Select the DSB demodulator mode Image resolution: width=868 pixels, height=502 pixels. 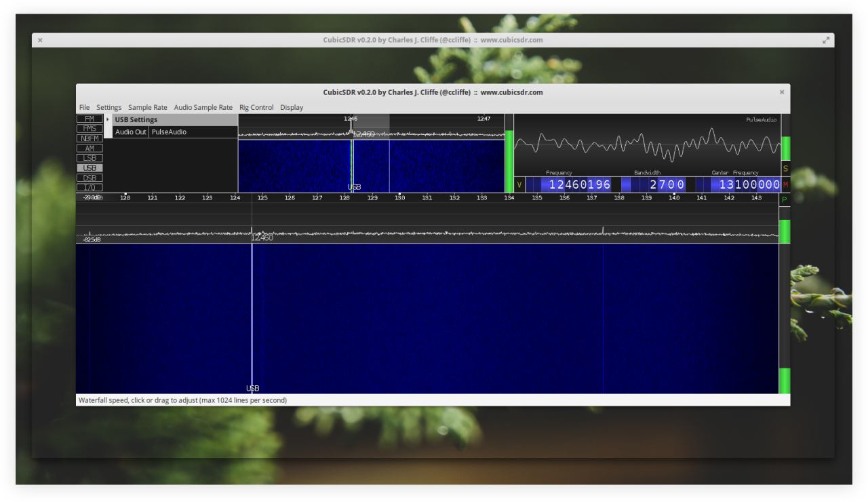(x=90, y=178)
